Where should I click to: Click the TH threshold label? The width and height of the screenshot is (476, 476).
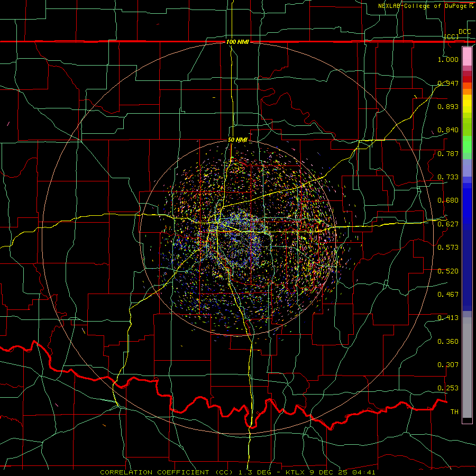click(454, 412)
